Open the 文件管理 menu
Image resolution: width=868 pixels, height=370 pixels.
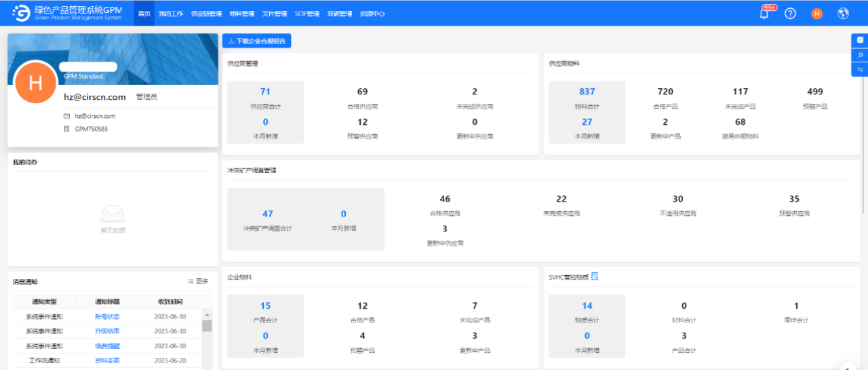click(274, 14)
